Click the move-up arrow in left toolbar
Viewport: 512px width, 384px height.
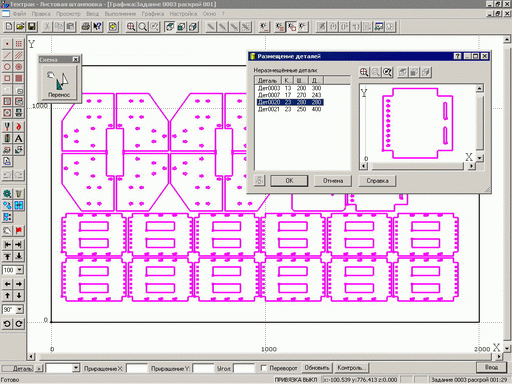coord(7,296)
